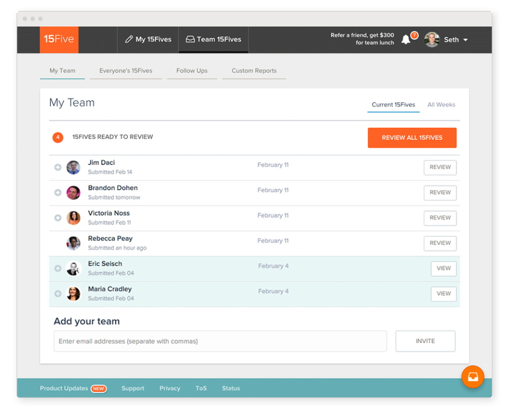Expand Brandon Dohen's row plus icon
This screenshot has height=420, width=509.
pos(58,193)
